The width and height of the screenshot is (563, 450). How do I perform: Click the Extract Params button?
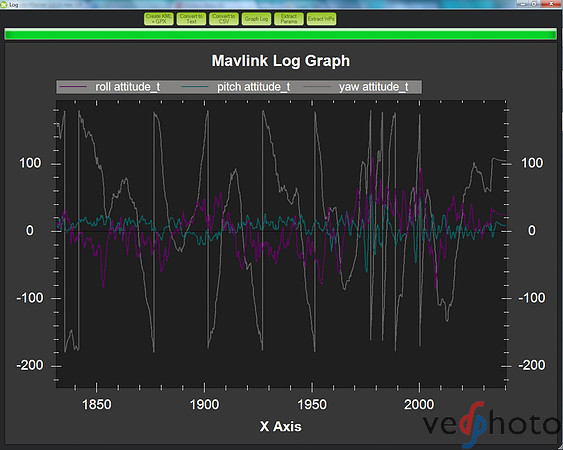289,19
